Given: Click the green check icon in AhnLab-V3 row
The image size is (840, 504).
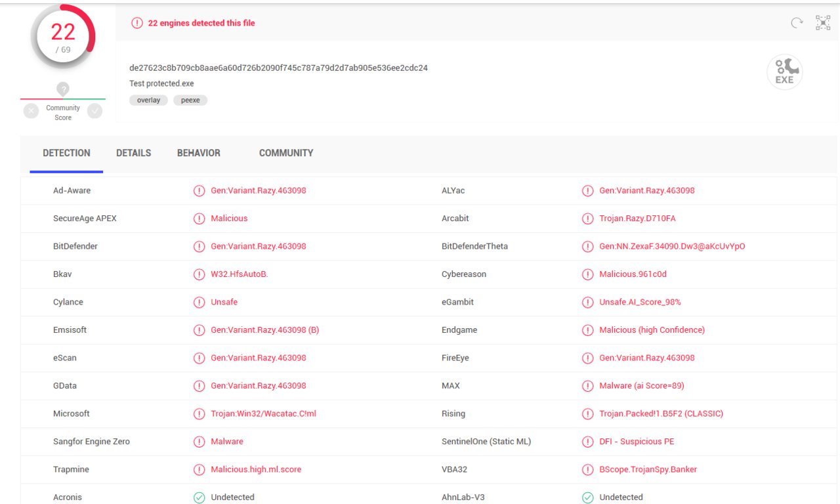Looking at the screenshot, I should pos(587,497).
